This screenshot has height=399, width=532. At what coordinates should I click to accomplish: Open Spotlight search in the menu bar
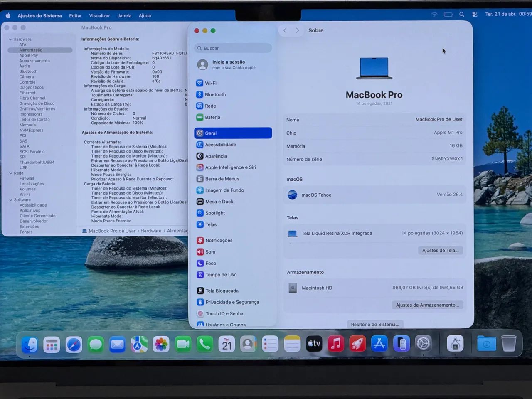(461, 14)
